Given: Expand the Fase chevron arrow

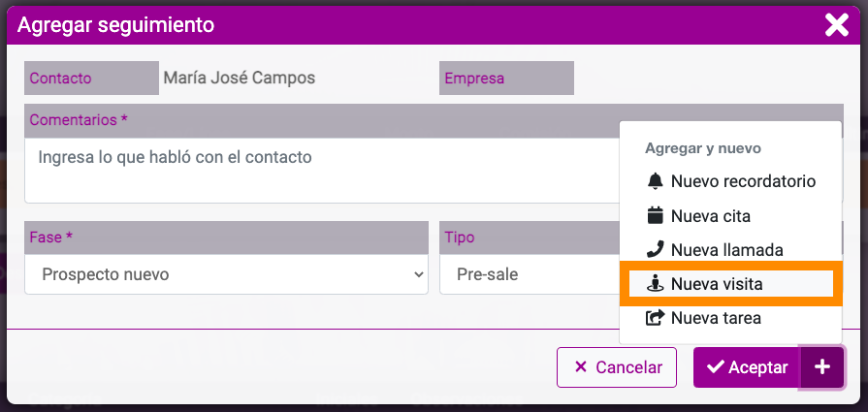Looking at the screenshot, I should click(x=419, y=274).
